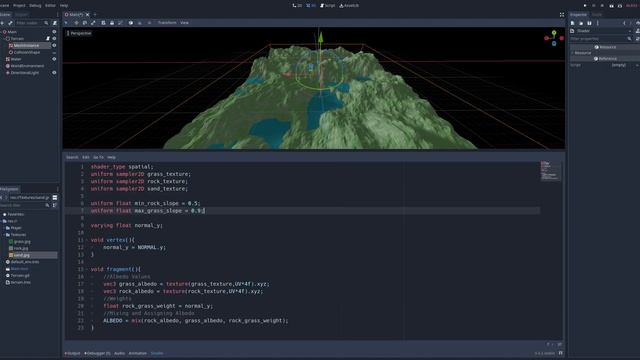This screenshot has width=640, height=360.
Task: Toggle visibility eye of Main node
Action: tap(54, 32)
